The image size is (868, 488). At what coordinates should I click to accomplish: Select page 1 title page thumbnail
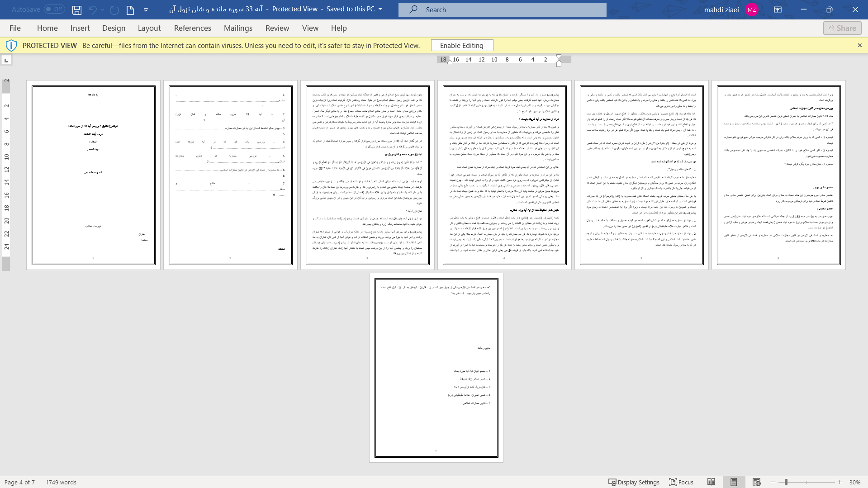pyautogui.click(x=94, y=175)
